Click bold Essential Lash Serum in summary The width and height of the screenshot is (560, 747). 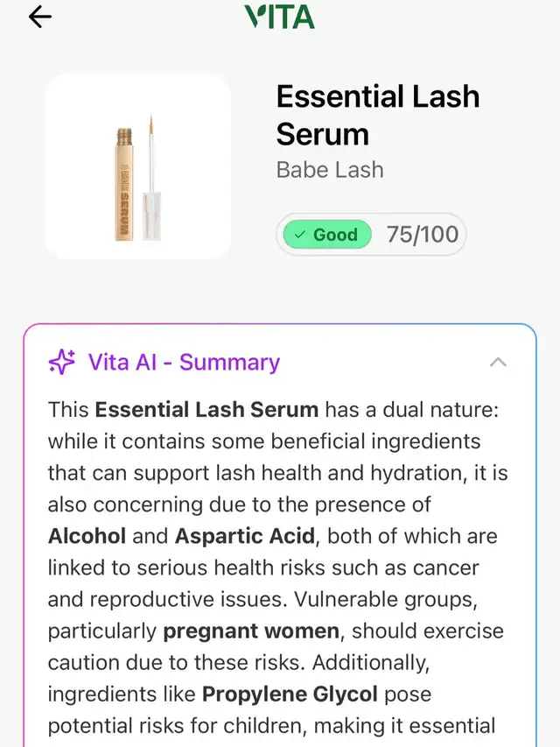[206, 409]
